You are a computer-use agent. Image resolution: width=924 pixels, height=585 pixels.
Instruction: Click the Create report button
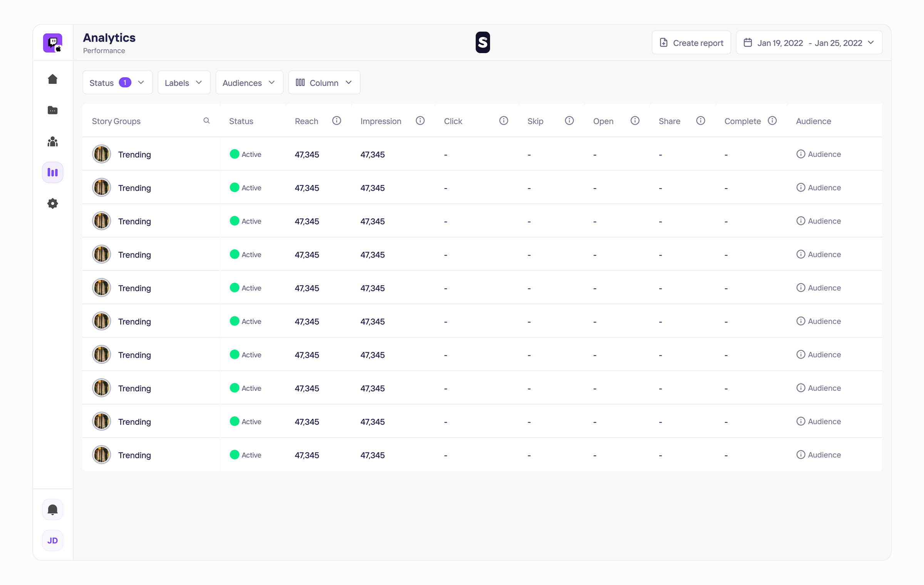(691, 43)
